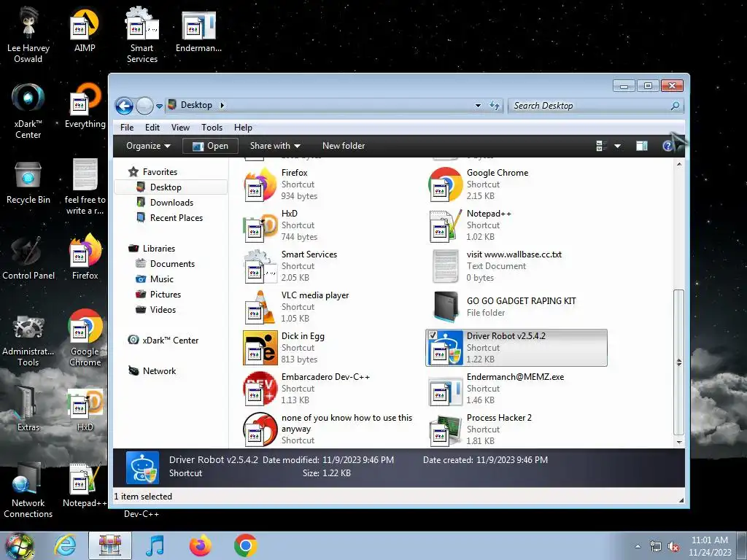Open the Help menu
Viewport: 747px width, 560px height.
[243, 127]
